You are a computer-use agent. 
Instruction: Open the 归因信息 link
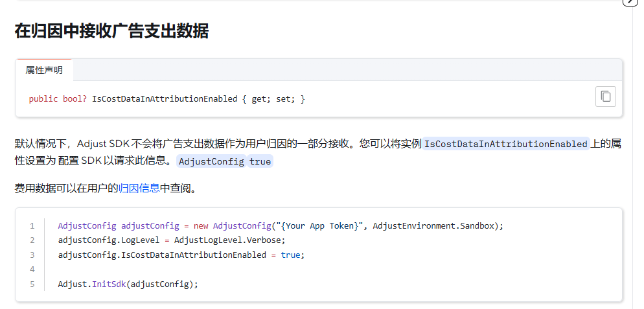pos(139,189)
